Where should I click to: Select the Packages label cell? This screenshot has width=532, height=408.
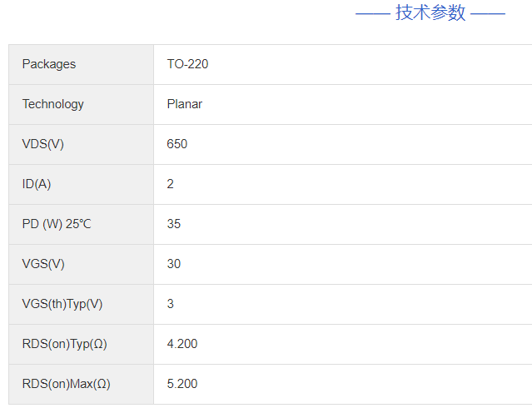(x=49, y=64)
